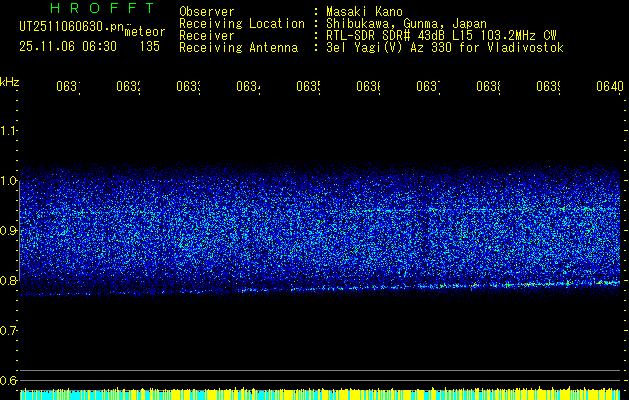Click the Receiver label
Screen dimensions: 629x400
coord(207,36)
